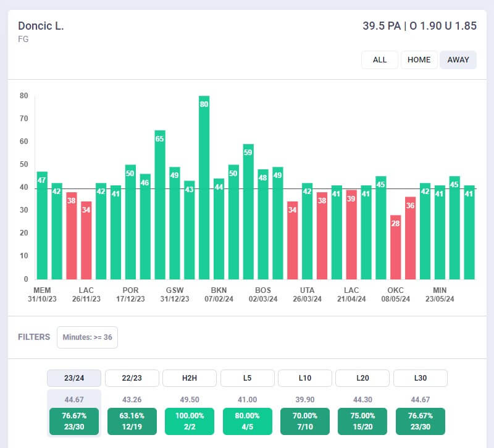
Task: Click the BOS 02/03/24 axis label
Action: tap(263, 295)
